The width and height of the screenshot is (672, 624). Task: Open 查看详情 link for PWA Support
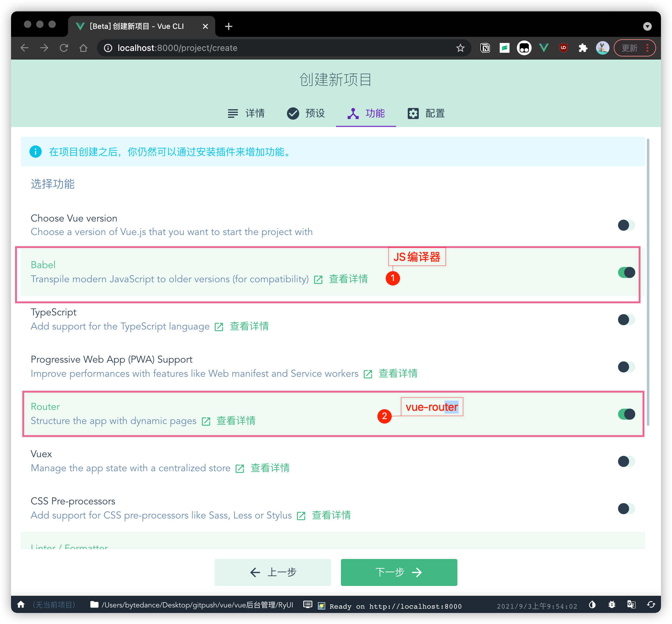(398, 374)
